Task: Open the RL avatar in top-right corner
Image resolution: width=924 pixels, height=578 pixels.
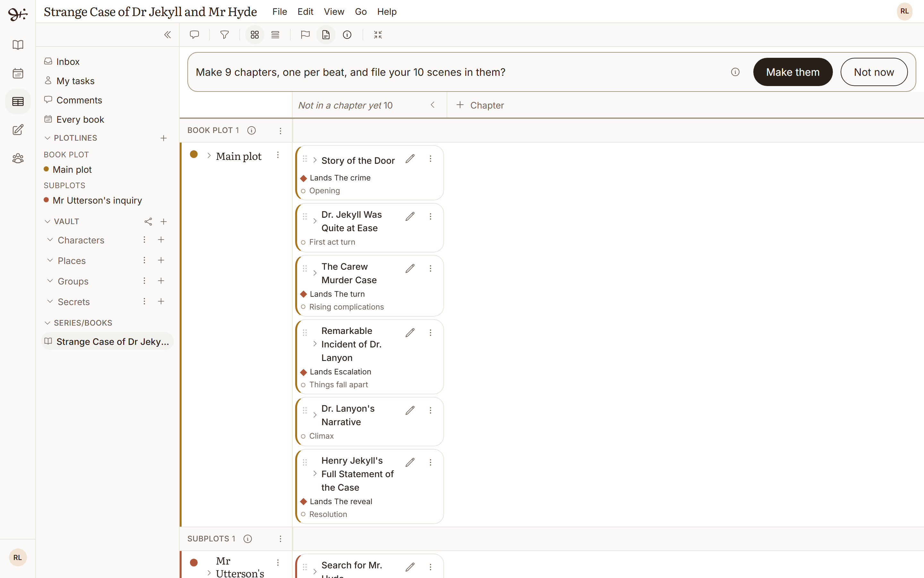Action: click(x=904, y=12)
